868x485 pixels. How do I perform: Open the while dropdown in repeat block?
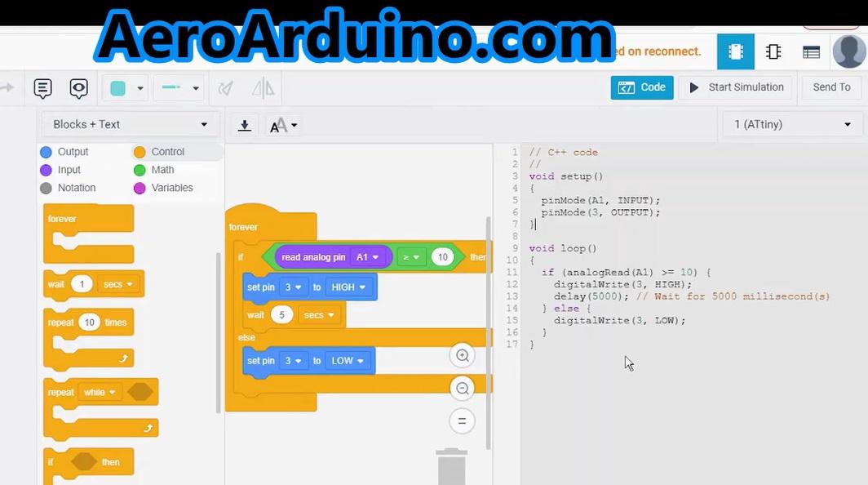point(100,393)
